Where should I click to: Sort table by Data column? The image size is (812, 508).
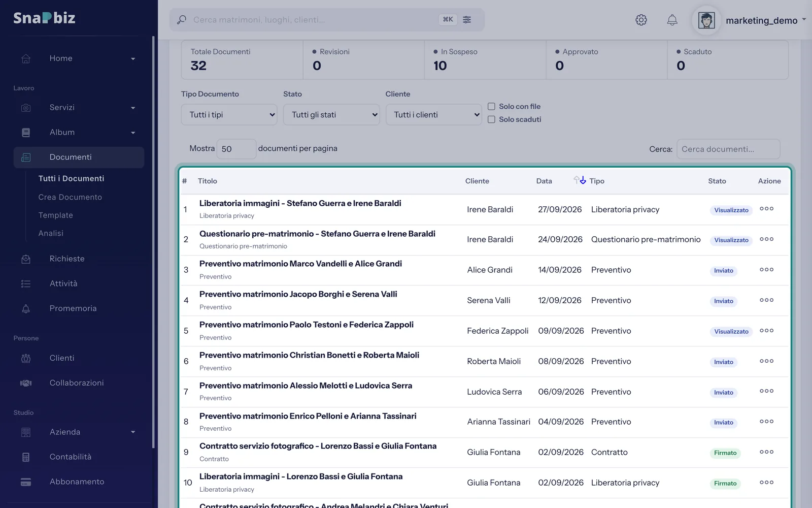[x=544, y=181]
